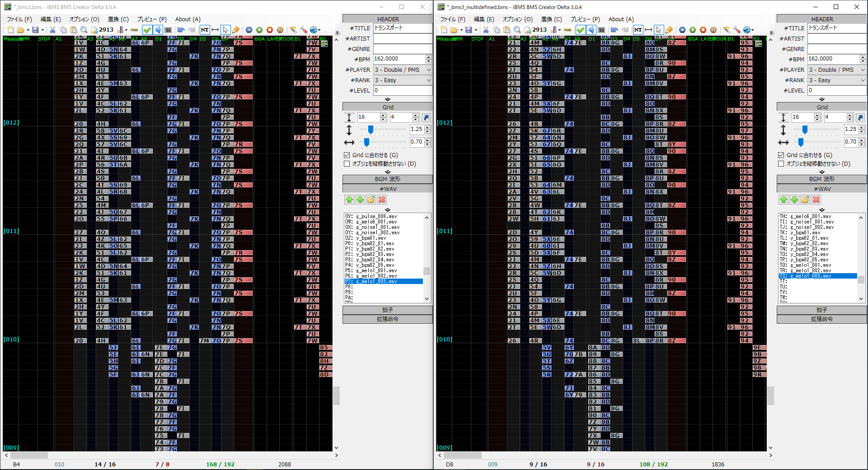Create a new file in _bms3.bms window
This screenshot has height=470, width=868.
click(11, 30)
